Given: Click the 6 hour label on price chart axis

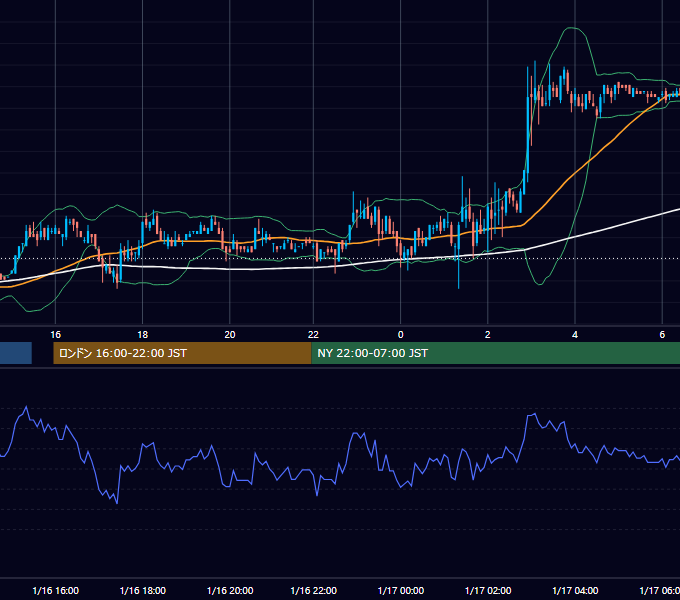Looking at the screenshot, I should 662,335.
